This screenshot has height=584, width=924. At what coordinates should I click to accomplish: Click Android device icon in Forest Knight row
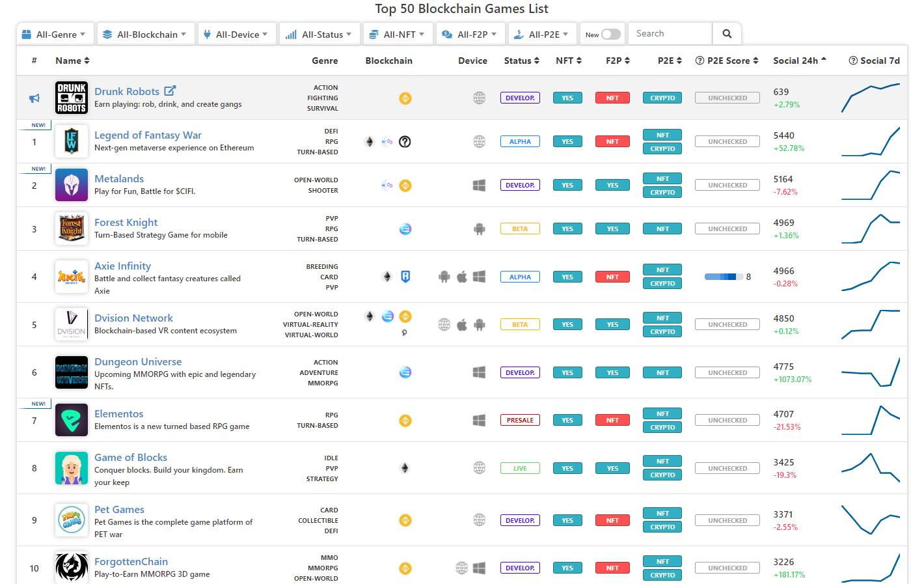[479, 229]
